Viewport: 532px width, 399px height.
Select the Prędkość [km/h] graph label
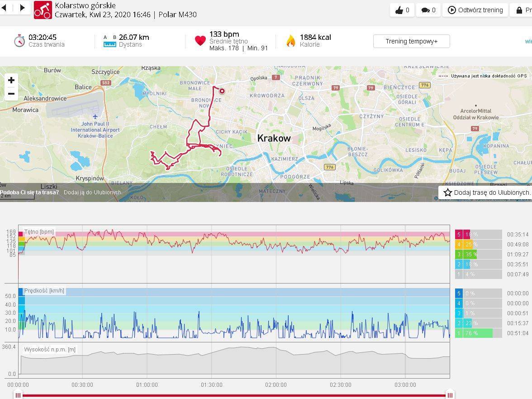pyautogui.click(x=44, y=291)
